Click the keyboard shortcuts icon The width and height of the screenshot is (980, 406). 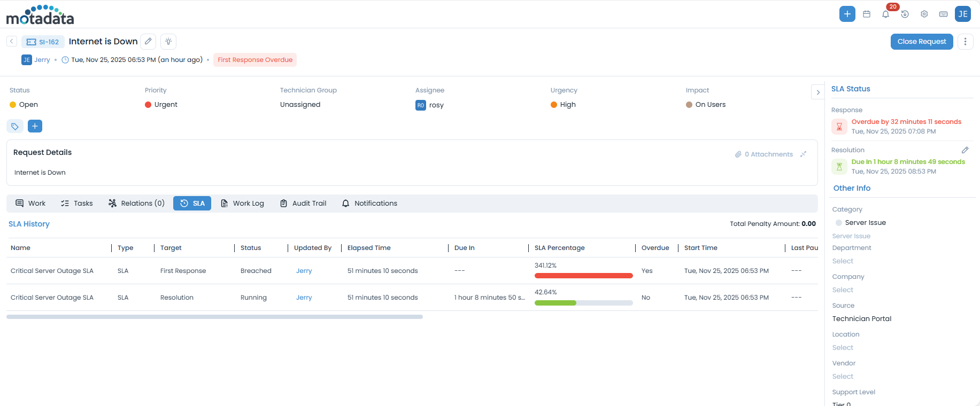click(943, 14)
